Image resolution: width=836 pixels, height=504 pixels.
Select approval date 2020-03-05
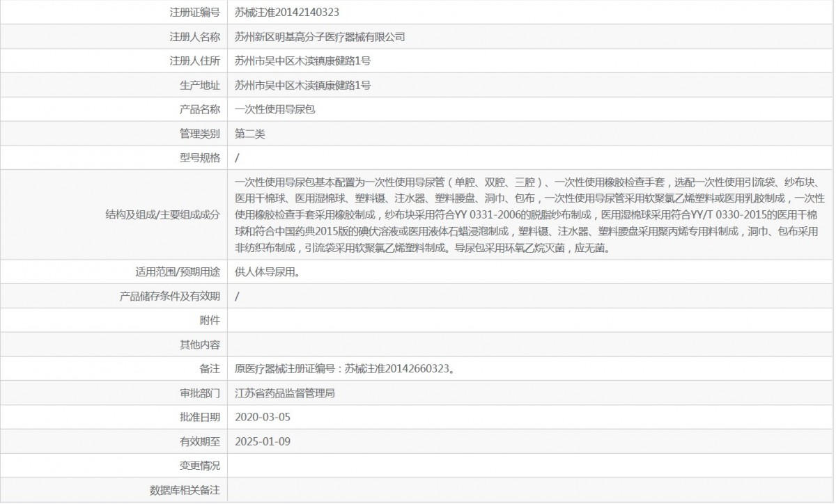(263, 417)
